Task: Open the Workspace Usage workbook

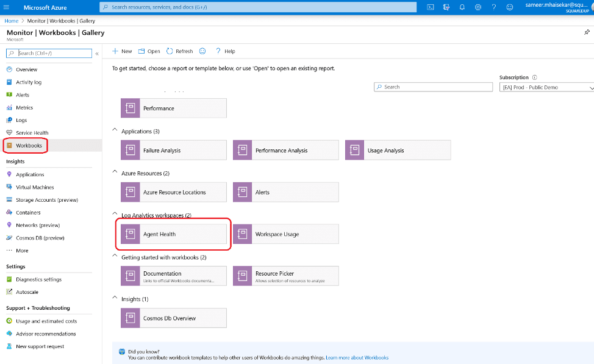Action: pos(285,234)
